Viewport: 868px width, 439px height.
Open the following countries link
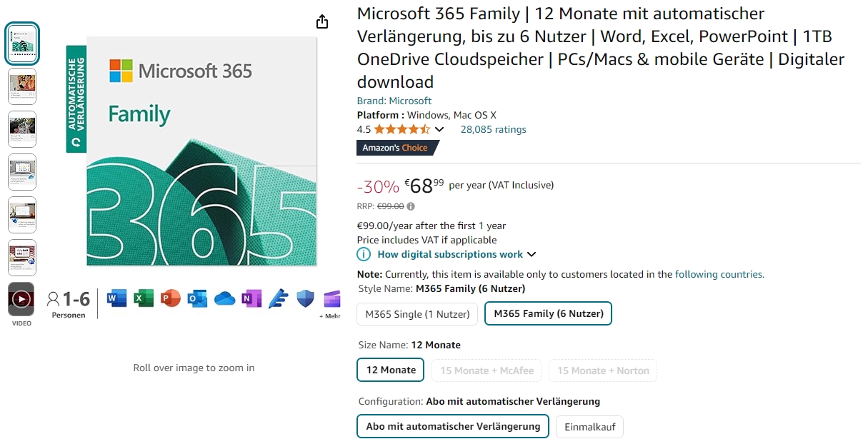(719, 274)
